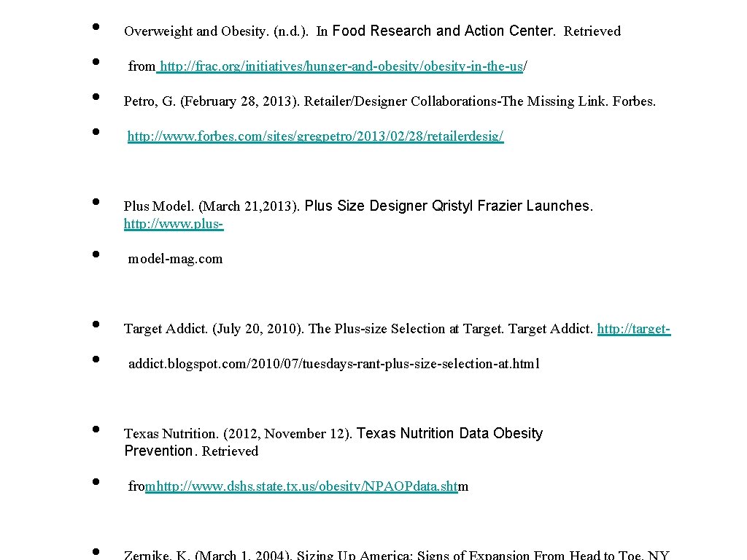The height and width of the screenshot is (560, 747).
Task: Follow the http://www.plus- hyperlink
Action: click(x=174, y=223)
